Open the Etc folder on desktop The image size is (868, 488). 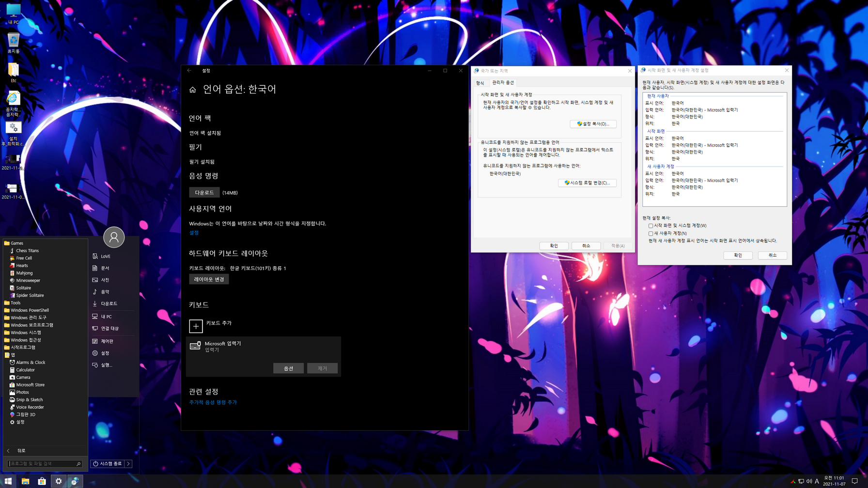pyautogui.click(x=13, y=73)
